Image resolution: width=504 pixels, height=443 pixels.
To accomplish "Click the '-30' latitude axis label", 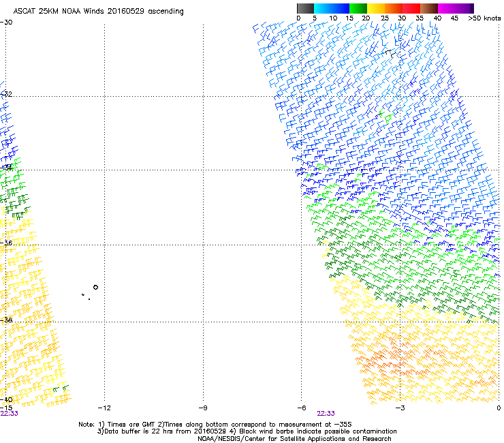I will point(6,22).
